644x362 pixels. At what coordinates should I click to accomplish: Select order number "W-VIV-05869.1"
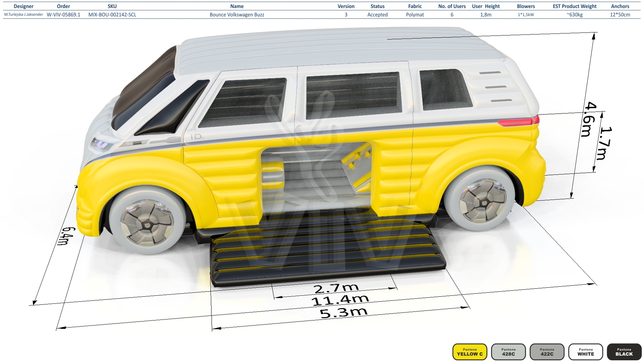63,15
